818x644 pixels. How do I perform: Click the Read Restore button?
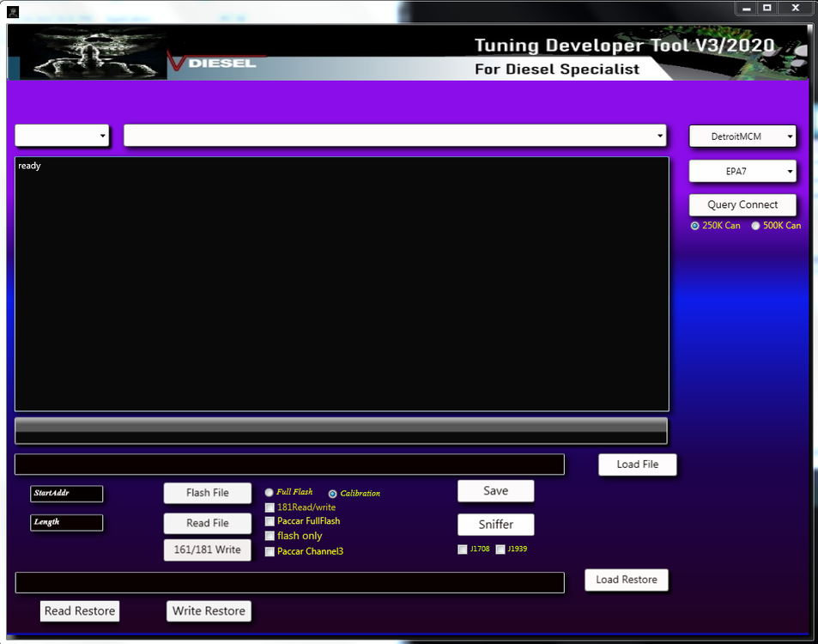[x=80, y=611]
